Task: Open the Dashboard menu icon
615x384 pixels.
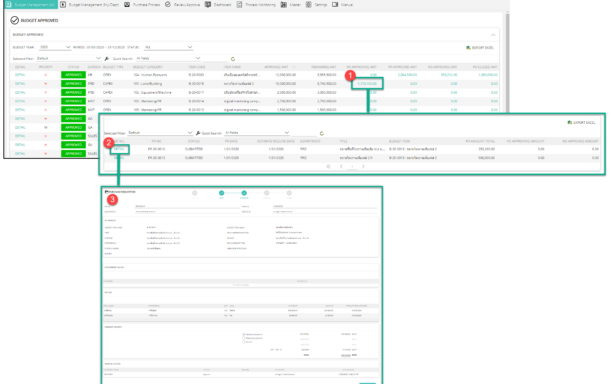Action: pyautogui.click(x=208, y=4)
